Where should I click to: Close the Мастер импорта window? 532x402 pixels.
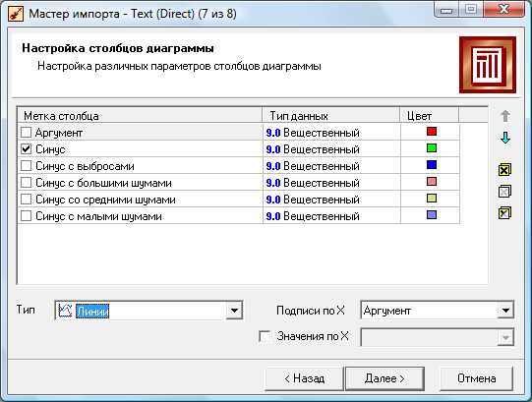click(504, 10)
